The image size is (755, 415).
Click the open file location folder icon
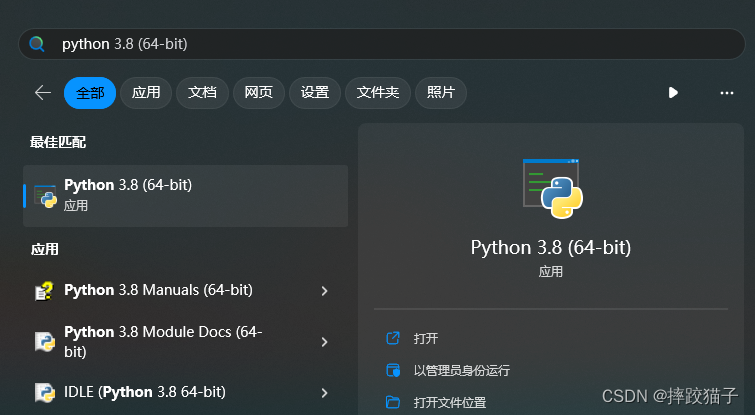click(x=393, y=402)
